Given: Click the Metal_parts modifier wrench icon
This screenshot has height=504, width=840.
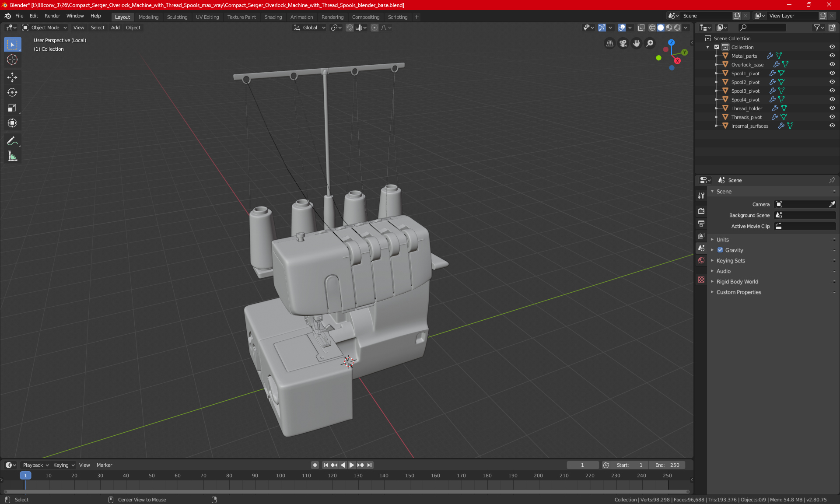Looking at the screenshot, I should point(770,56).
